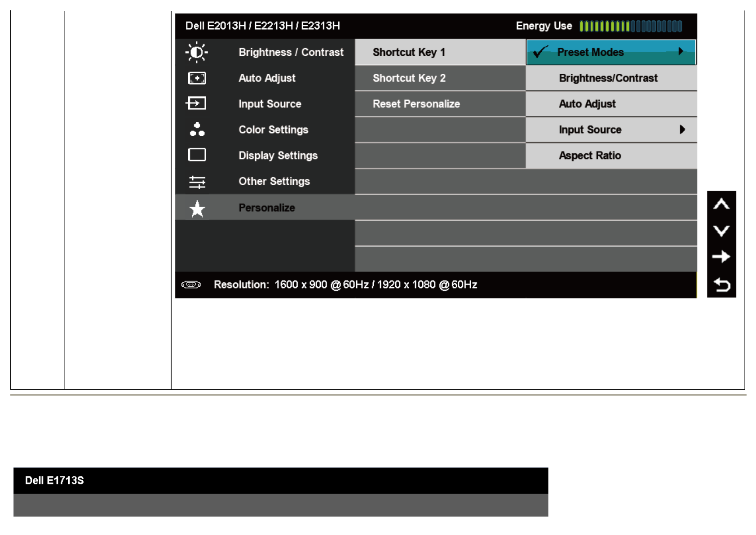This screenshot has width=756, height=535.
Task: Open the Display Settings menu
Action: tap(265, 156)
